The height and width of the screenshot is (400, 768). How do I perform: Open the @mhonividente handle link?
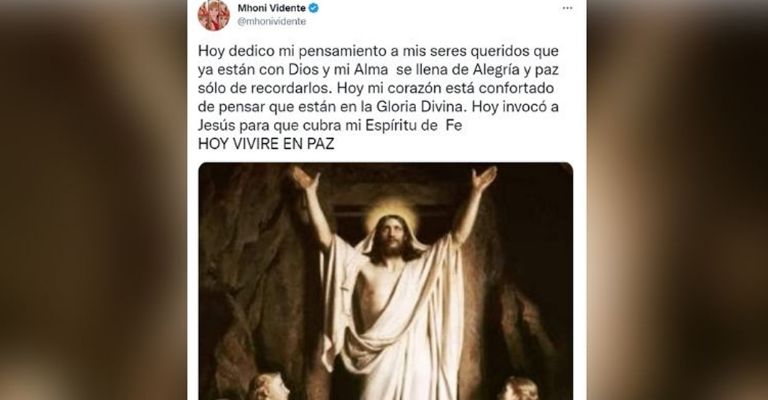[271, 22]
